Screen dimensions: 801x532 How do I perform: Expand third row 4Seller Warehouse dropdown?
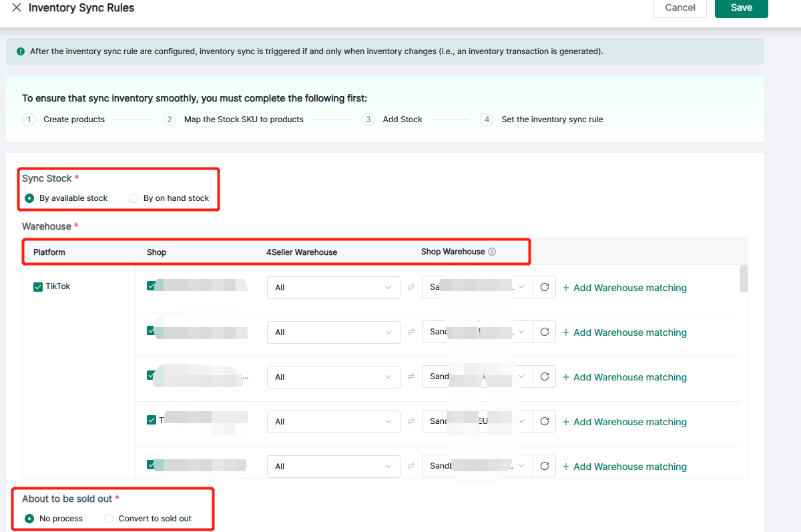pyautogui.click(x=333, y=377)
